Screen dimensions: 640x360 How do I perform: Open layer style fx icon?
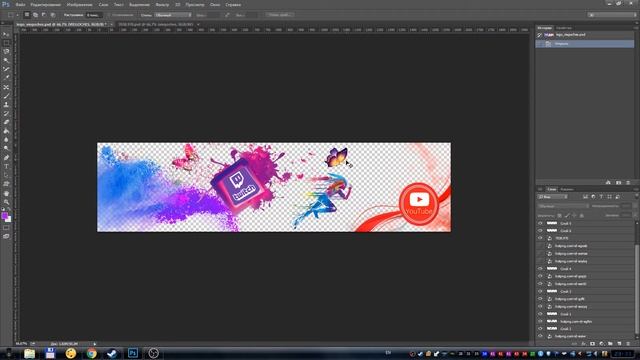[584, 344]
